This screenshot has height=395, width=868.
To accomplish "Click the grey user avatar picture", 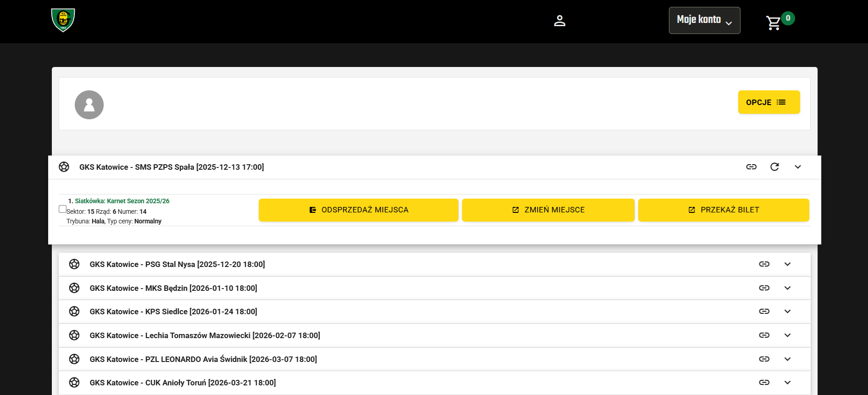I will click(89, 105).
